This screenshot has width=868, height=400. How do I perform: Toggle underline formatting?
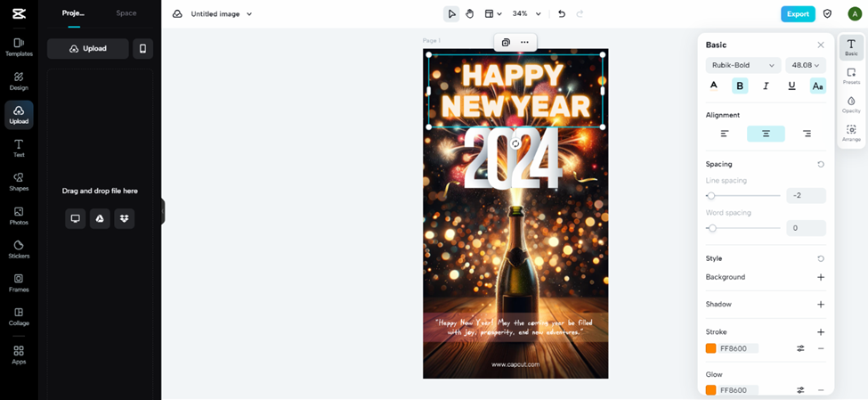(792, 86)
